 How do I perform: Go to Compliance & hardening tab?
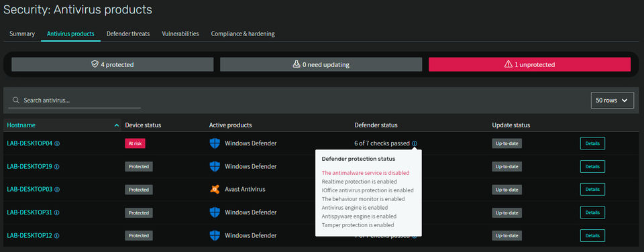click(x=243, y=34)
